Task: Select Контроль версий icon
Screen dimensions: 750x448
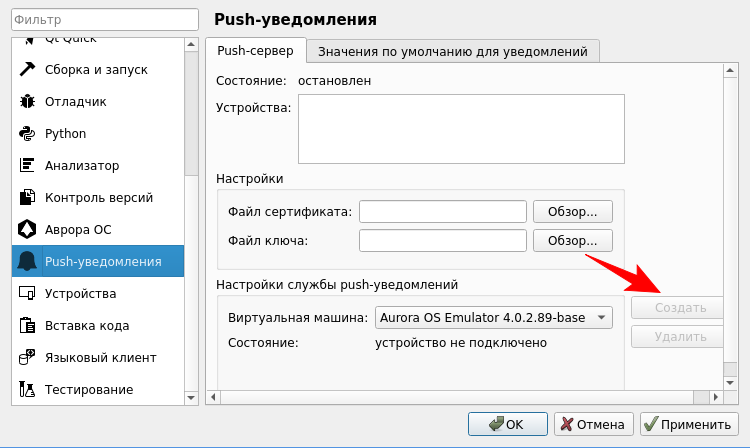Action: [27, 197]
